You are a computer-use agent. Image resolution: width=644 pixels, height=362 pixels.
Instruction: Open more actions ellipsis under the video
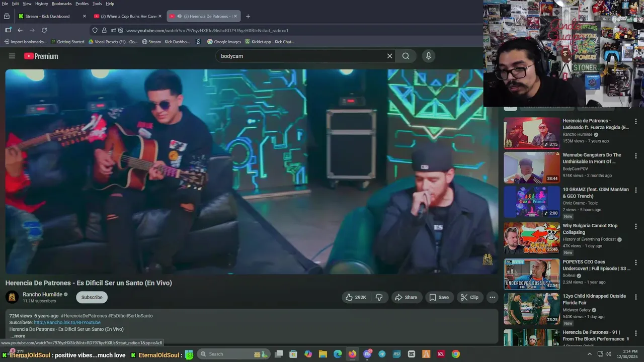pos(493,297)
